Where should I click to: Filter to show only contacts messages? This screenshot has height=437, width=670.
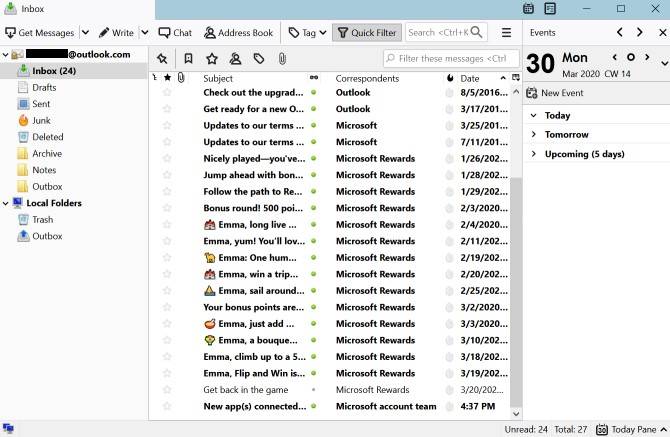[x=235, y=59]
